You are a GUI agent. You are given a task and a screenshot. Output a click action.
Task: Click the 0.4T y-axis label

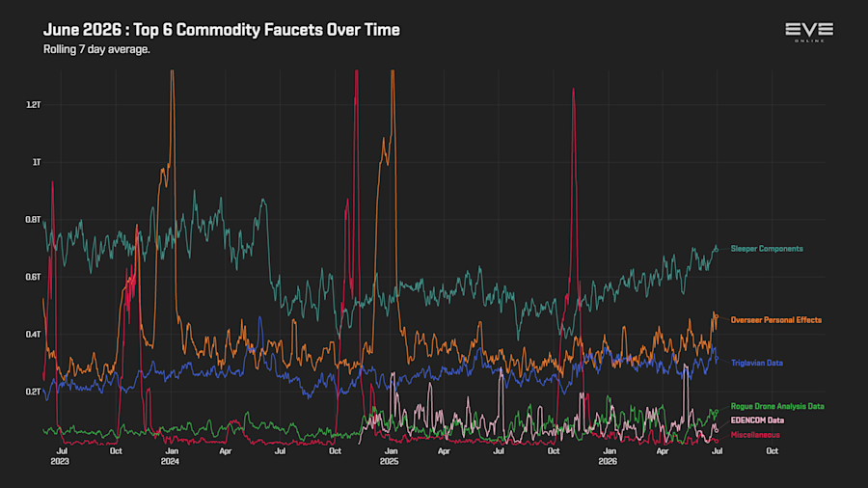coord(33,335)
